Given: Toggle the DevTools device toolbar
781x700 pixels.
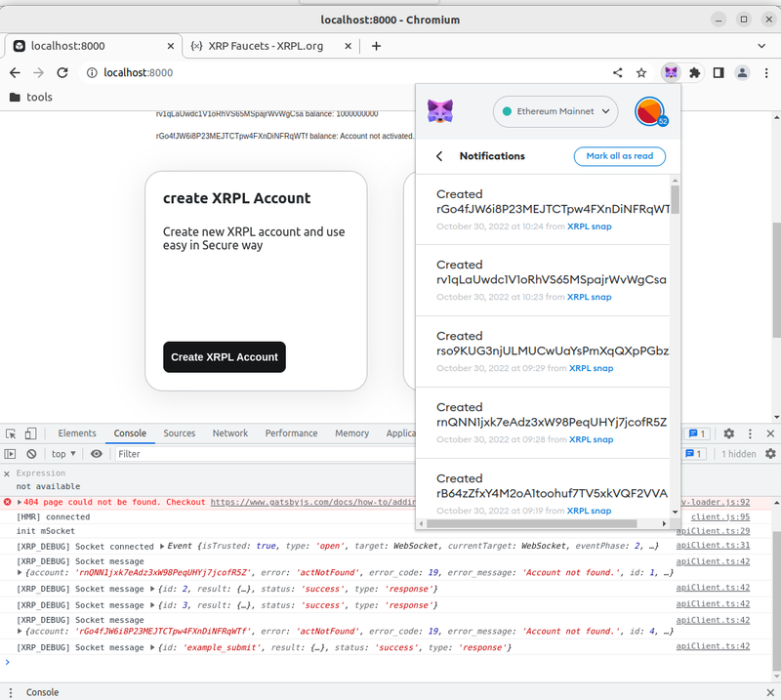Looking at the screenshot, I should [x=30, y=433].
